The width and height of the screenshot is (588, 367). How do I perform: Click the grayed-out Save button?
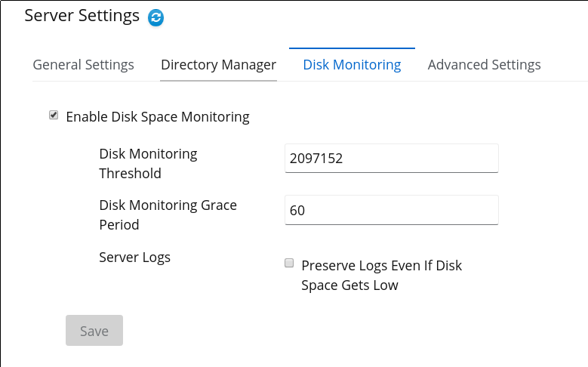94,331
